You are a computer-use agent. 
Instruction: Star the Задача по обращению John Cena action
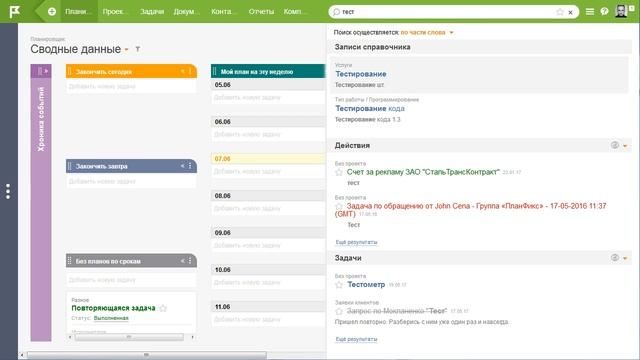click(339, 206)
